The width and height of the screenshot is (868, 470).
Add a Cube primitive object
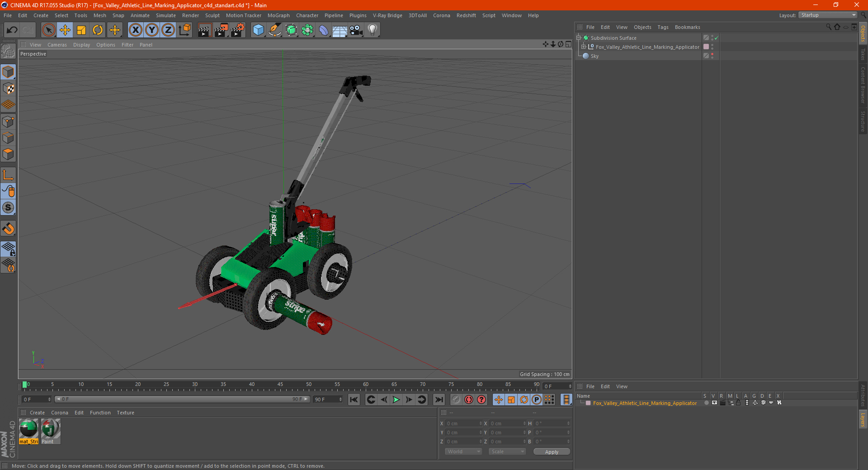tap(258, 30)
